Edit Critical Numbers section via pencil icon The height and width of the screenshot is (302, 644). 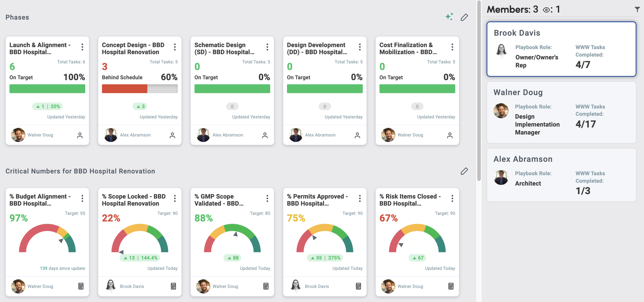coord(465,171)
